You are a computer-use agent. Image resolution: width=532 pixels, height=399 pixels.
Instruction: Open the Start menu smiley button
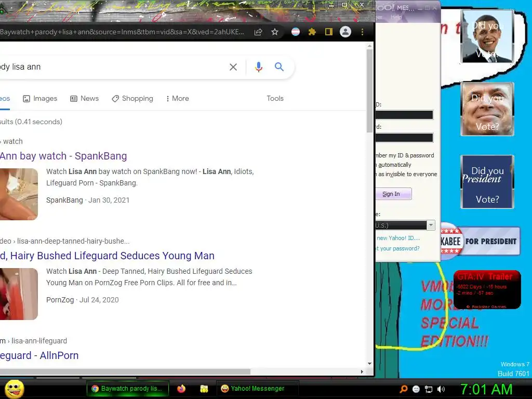click(14, 389)
